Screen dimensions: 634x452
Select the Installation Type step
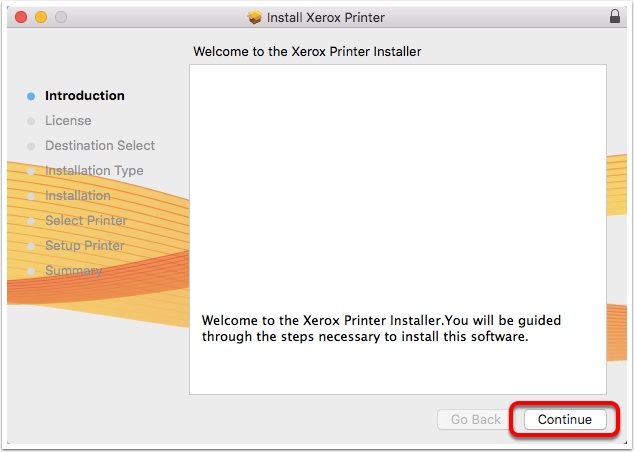94,171
